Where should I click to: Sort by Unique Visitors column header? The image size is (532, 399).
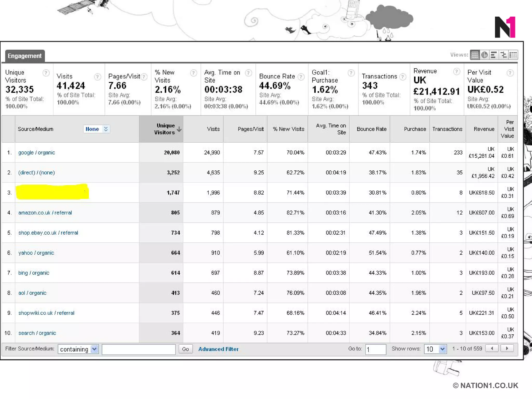(x=165, y=129)
